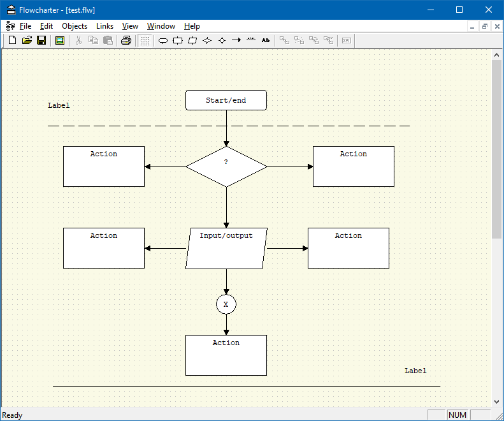Select Action box right of Input/output
The image size is (504, 421).
349,248
